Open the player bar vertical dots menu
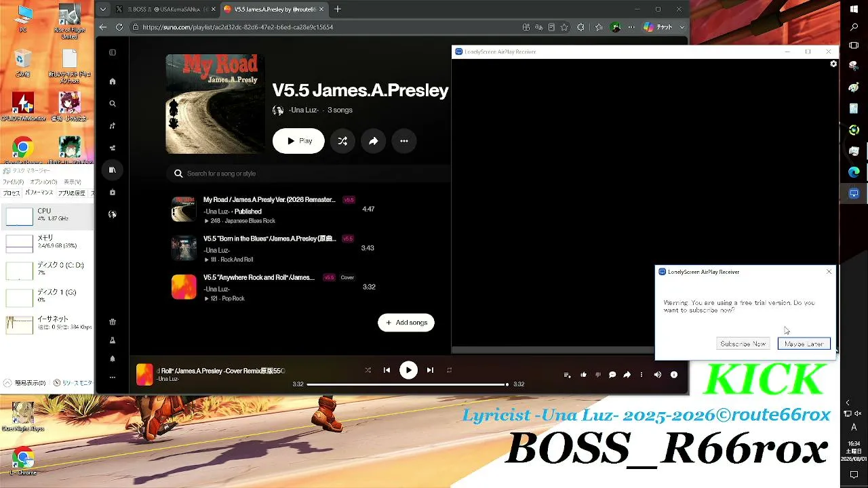This screenshot has height=488, width=868. pos(641,375)
